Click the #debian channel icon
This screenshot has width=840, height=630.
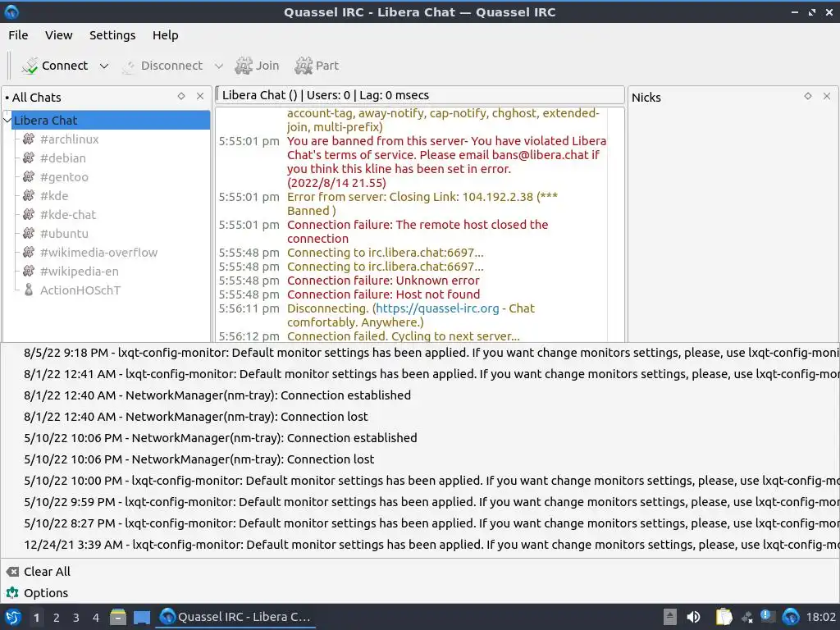pyautogui.click(x=29, y=158)
